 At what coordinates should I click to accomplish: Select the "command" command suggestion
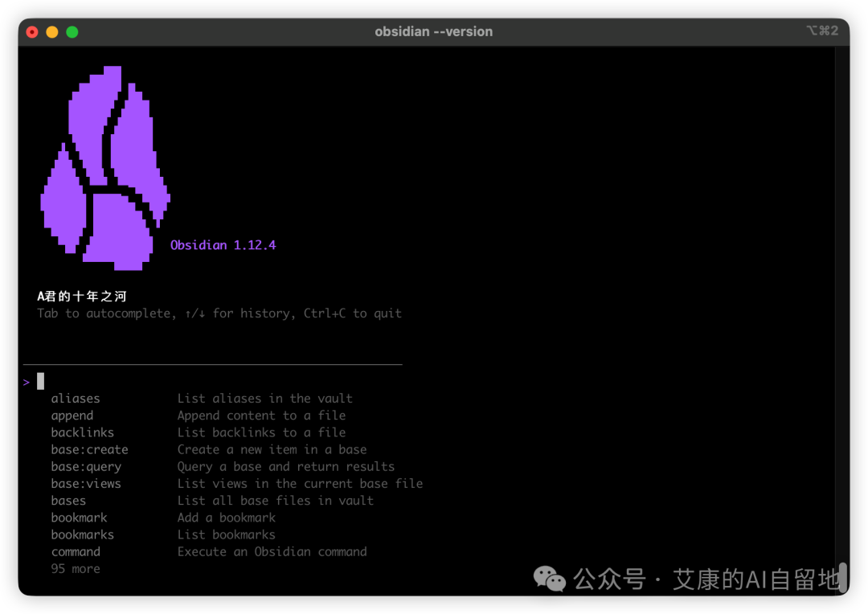click(76, 552)
